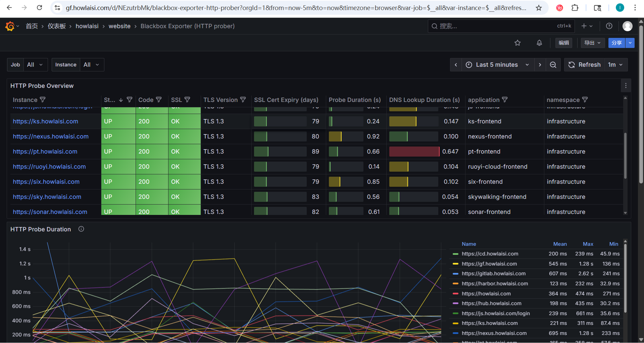Screen dimensions: 644x343
Task: Toggle the gf.howlaisi.com series in the legend
Action: coord(489,264)
